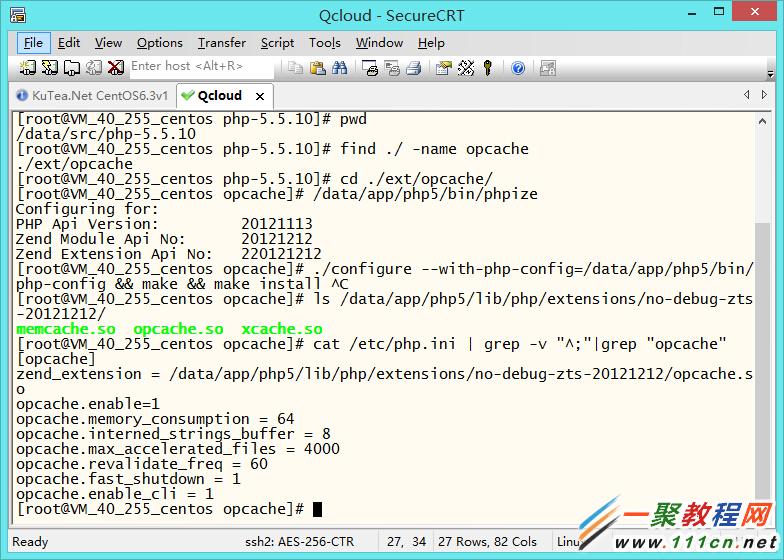Click the 27 Rows, 82 Cols status entry

click(487, 542)
